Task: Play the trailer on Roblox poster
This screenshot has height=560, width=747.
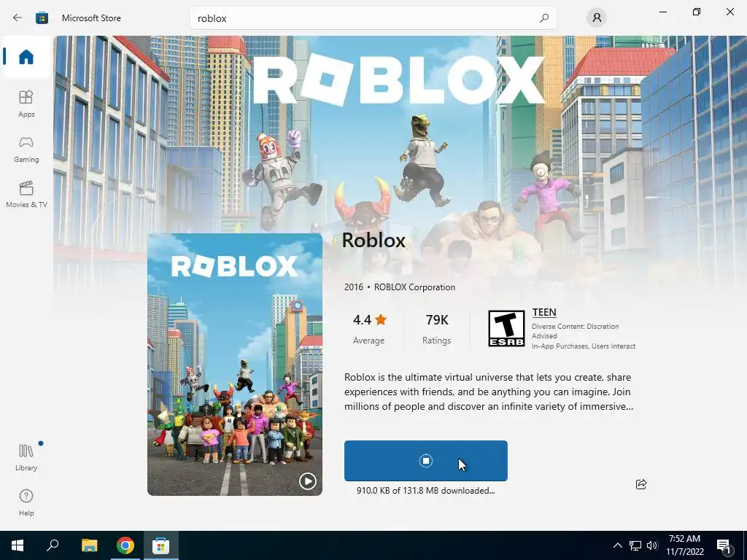Action: (x=308, y=481)
